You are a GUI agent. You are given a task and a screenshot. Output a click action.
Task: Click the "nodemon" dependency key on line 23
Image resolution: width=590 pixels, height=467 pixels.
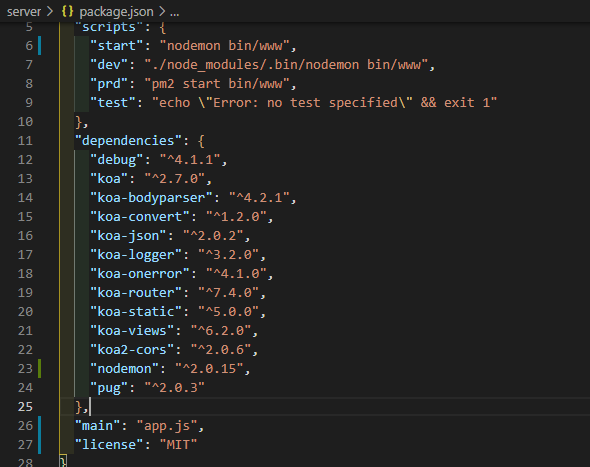point(125,369)
